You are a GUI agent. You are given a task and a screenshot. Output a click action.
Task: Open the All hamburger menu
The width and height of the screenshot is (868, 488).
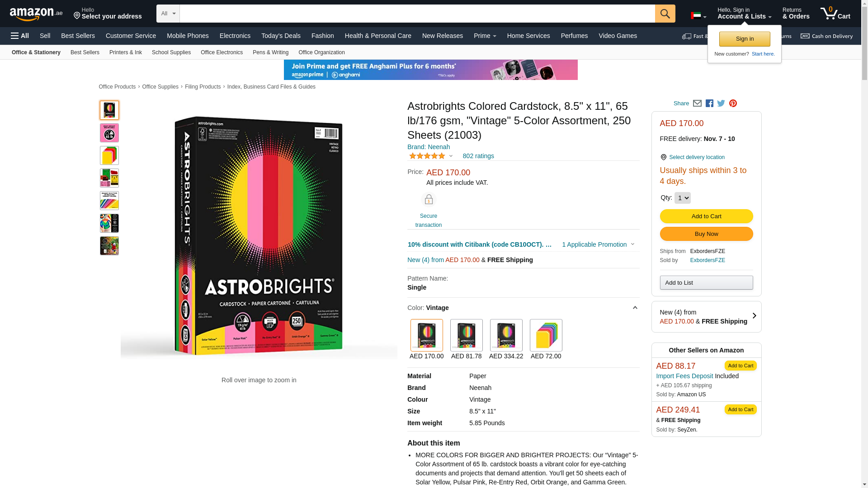(x=20, y=36)
